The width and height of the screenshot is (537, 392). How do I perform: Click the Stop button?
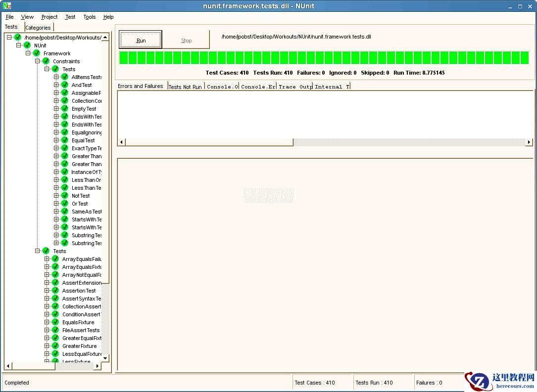coord(186,40)
